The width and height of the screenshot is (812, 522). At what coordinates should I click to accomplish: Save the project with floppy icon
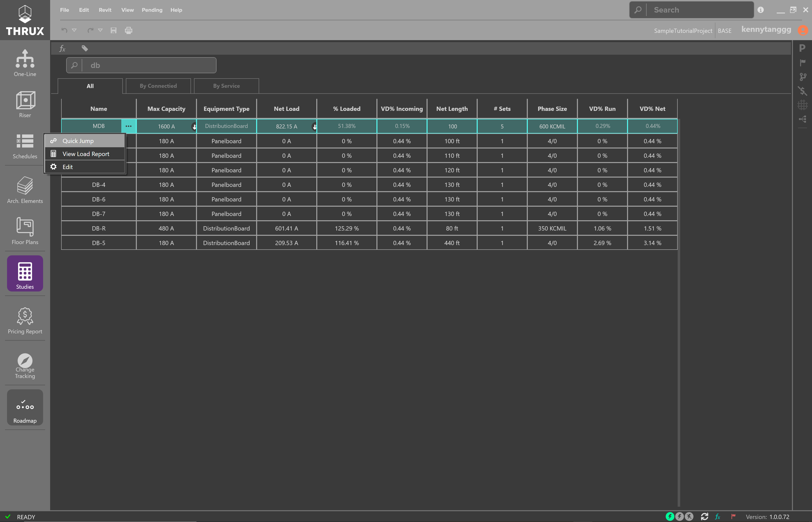click(x=114, y=30)
